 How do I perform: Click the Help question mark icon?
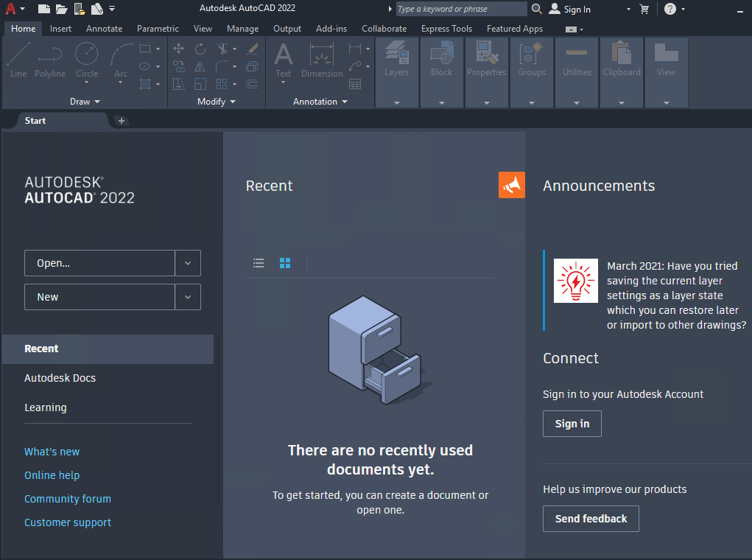(x=670, y=9)
